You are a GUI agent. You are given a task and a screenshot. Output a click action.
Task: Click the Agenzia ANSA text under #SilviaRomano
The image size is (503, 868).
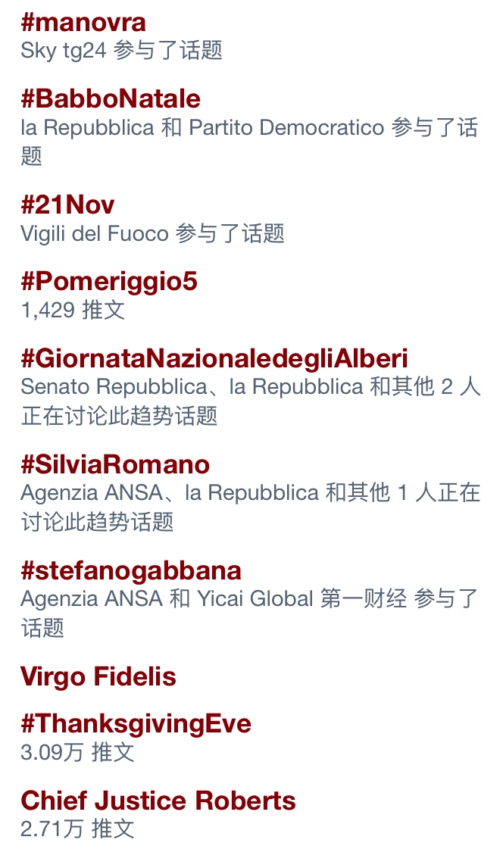[x=91, y=492]
